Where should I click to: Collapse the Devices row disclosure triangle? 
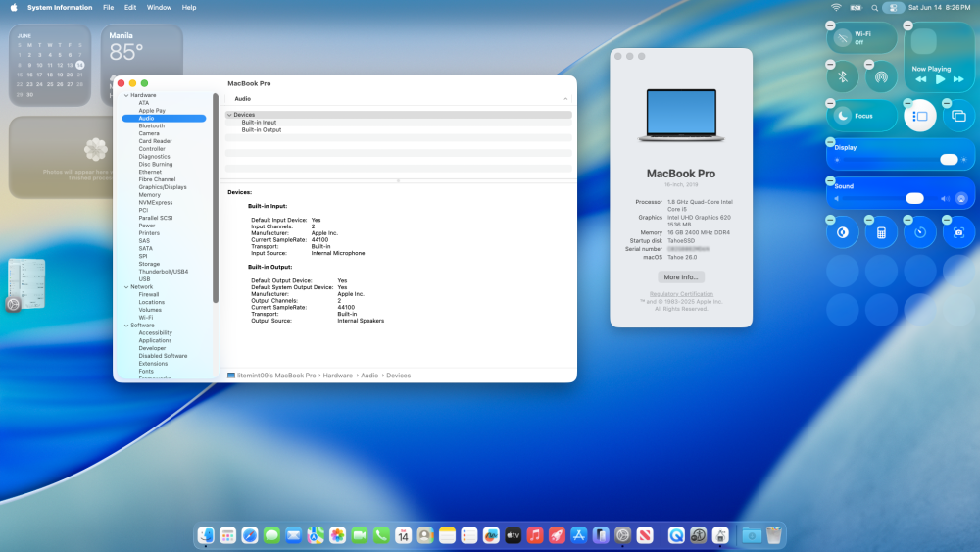point(229,115)
